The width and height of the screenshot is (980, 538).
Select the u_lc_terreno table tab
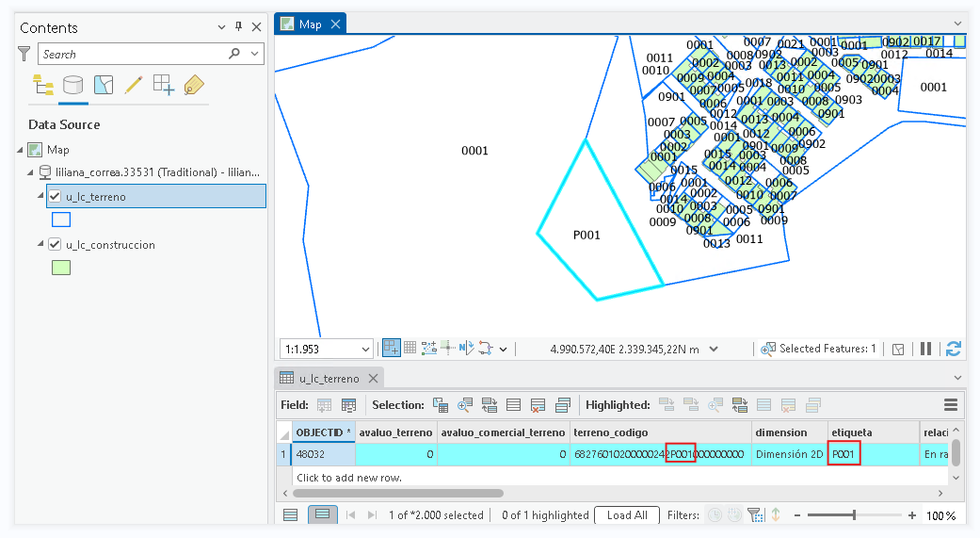pyautogui.click(x=329, y=379)
